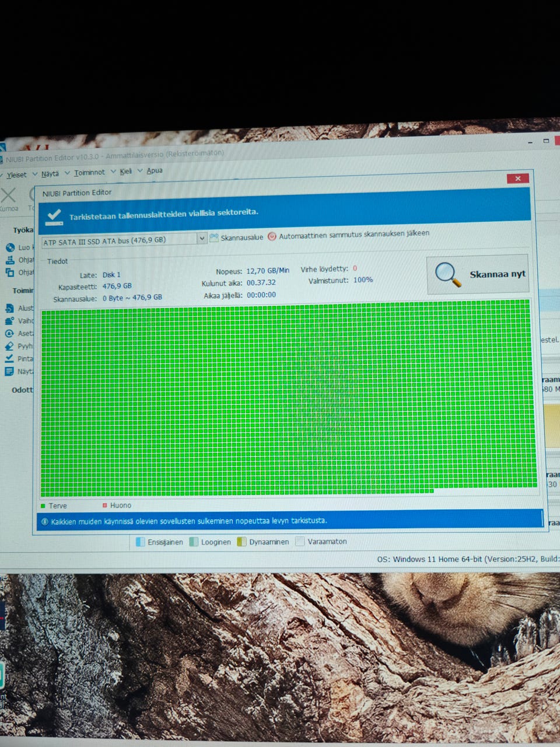Click 'Tarkistetaan tallennuslaitteiden viallisia sektoreita' header text
The height and width of the screenshot is (747, 560).
(x=164, y=214)
